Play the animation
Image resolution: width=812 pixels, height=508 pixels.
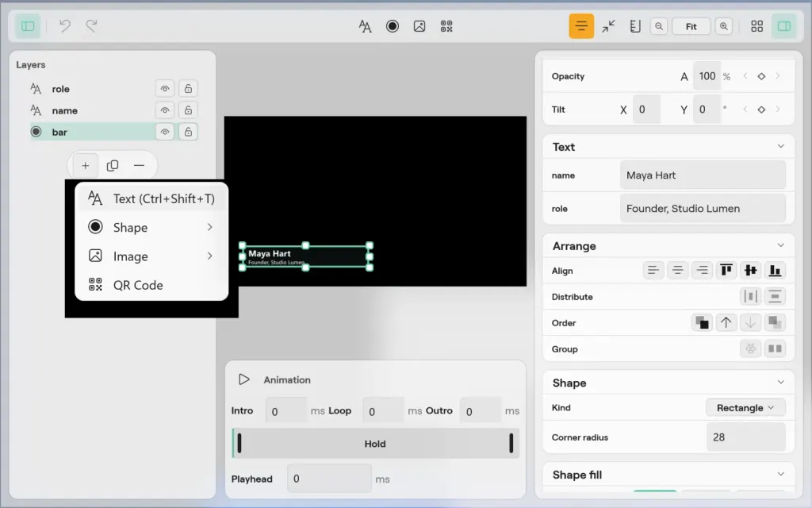(x=243, y=379)
